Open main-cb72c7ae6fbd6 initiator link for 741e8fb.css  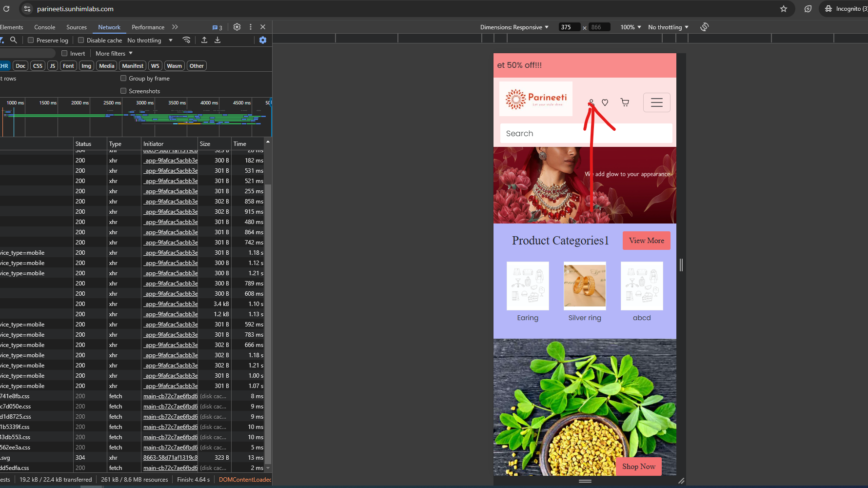point(171,396)
